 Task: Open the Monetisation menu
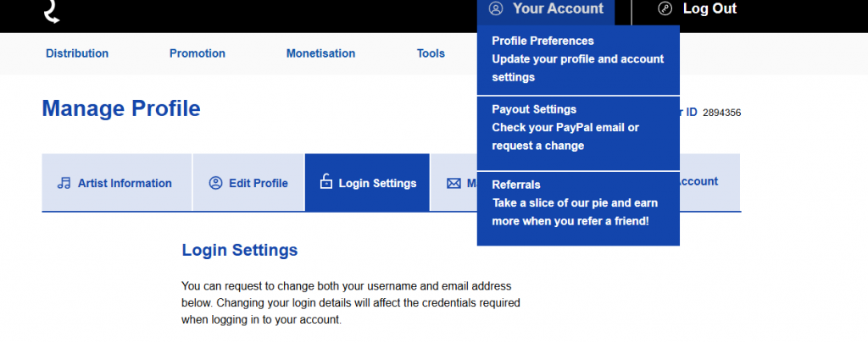(x=320, y=53)
